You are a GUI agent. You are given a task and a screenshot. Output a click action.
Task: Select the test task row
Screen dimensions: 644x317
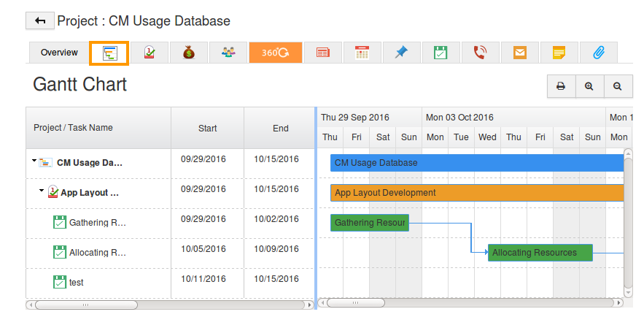pyautogui.click(x=170, y=283)
